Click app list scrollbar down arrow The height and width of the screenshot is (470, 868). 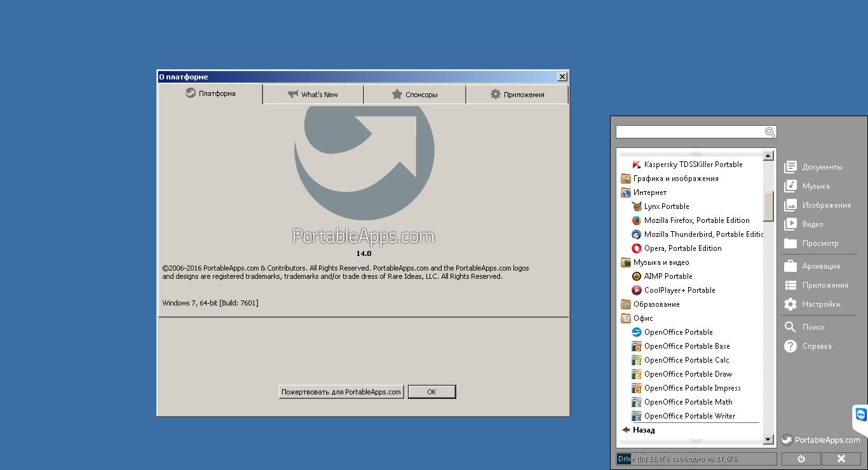pos(768,440)
